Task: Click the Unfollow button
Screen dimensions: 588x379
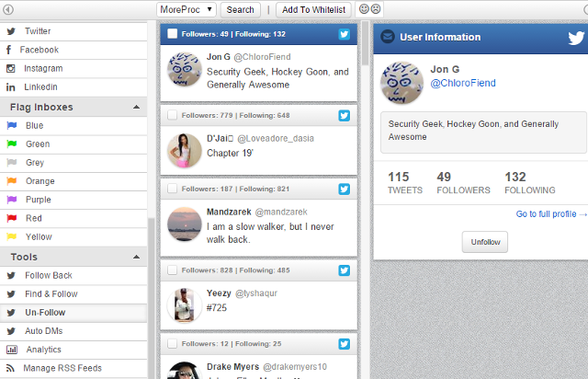Action: coord(485,242)
